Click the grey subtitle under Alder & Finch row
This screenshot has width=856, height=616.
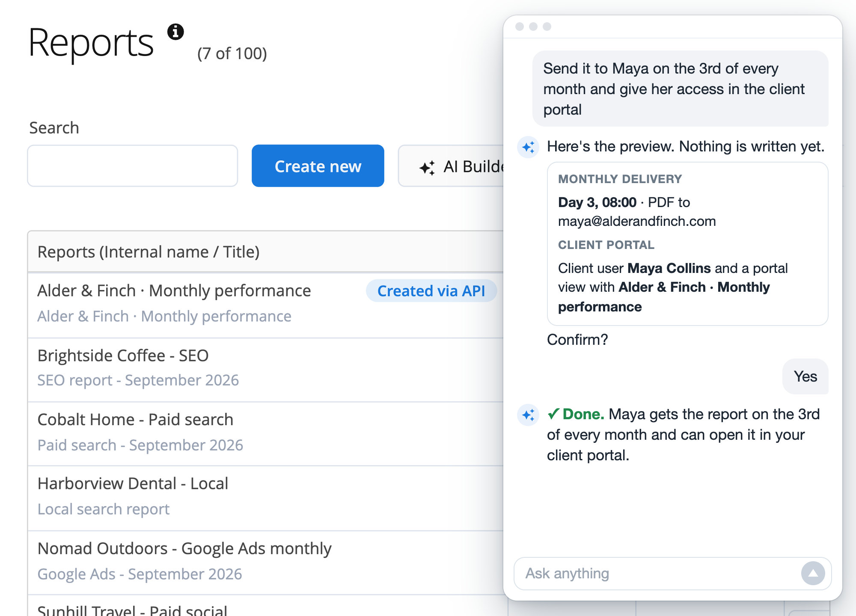click(164, 317)
